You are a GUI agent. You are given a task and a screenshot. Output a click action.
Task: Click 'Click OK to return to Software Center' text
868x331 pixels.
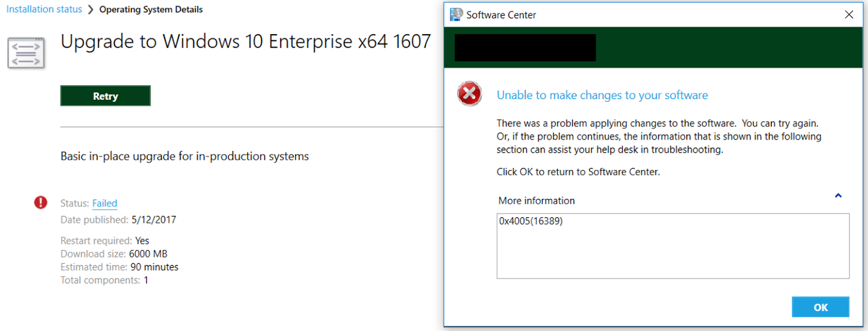tap(578, 172)
